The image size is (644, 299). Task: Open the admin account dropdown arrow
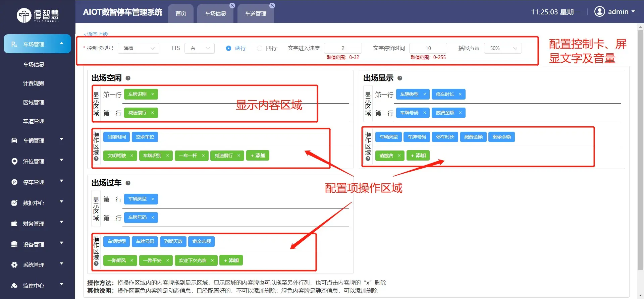(633, 11)
